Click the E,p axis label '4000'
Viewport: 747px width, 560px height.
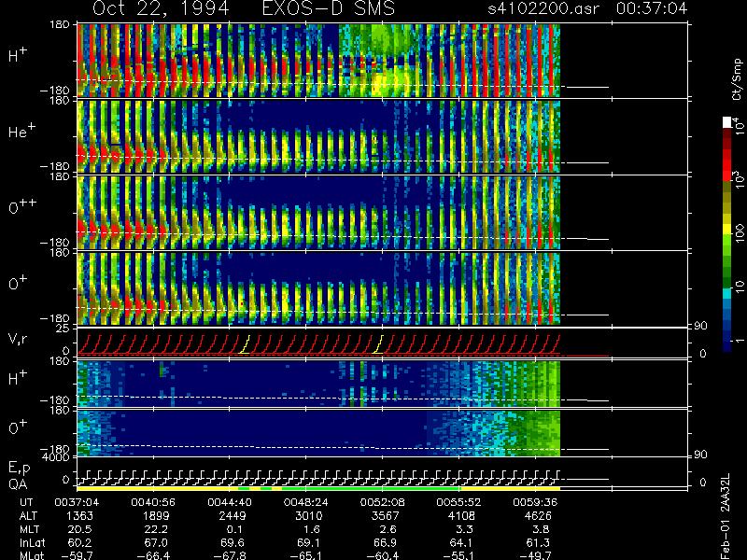click(x=58, y=457)
